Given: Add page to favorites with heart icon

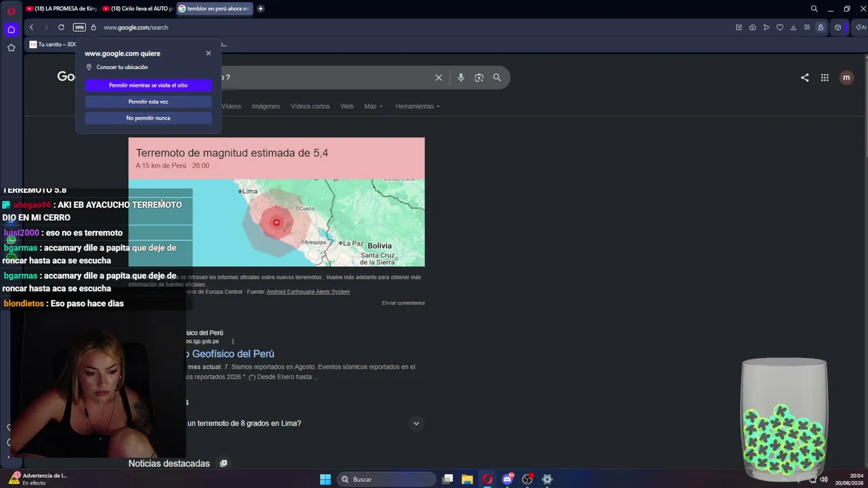Looking at the screenshot, I should tap(780, 27).
